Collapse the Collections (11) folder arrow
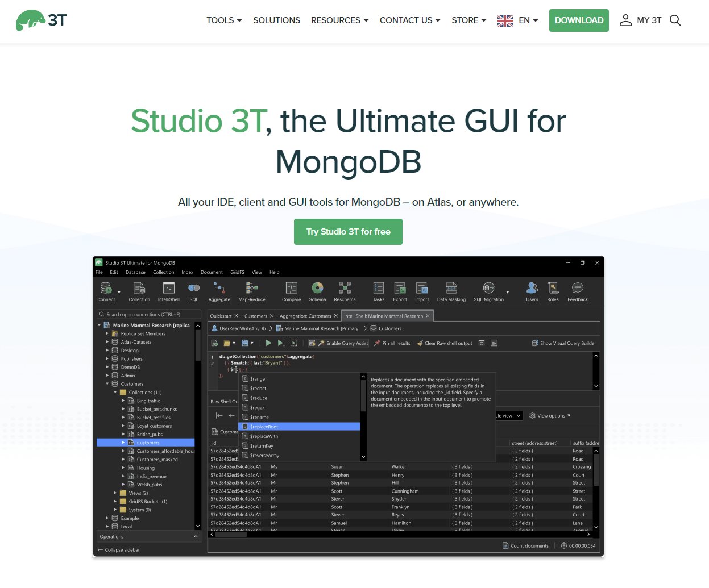 (x=115, y=393)
